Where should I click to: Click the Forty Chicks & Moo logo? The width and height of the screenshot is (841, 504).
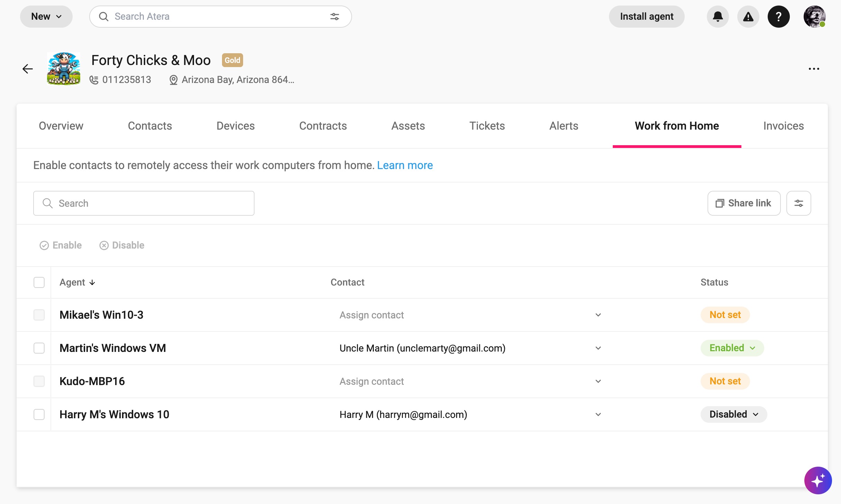[64, 68]
